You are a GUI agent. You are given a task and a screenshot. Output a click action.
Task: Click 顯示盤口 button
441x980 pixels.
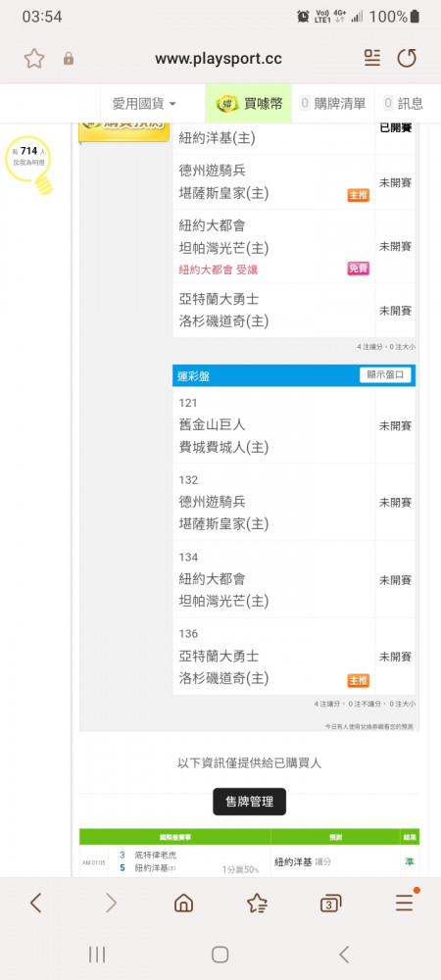(x=385, y=375)
